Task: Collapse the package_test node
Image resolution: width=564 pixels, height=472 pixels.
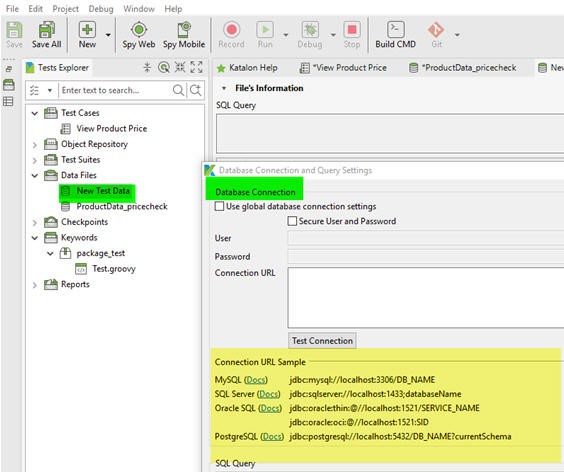Action: tap(50, 253)
